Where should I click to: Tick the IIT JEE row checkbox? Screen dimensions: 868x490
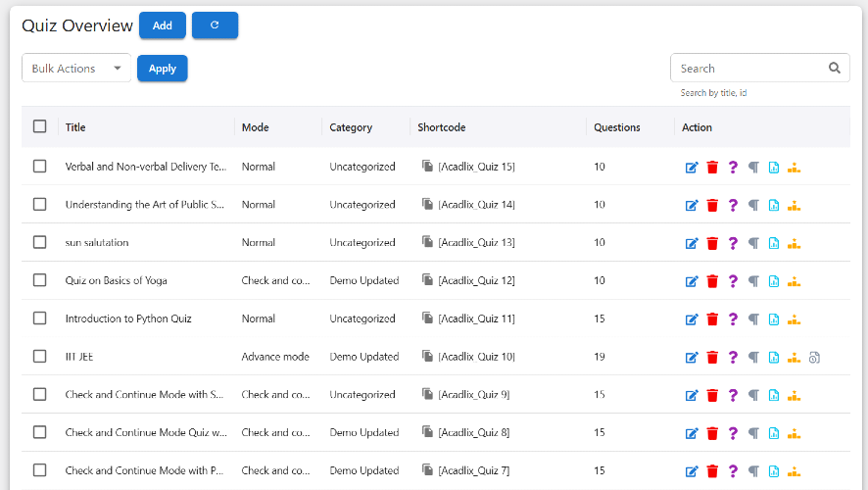pyautogui.click(x=40, y=356)
